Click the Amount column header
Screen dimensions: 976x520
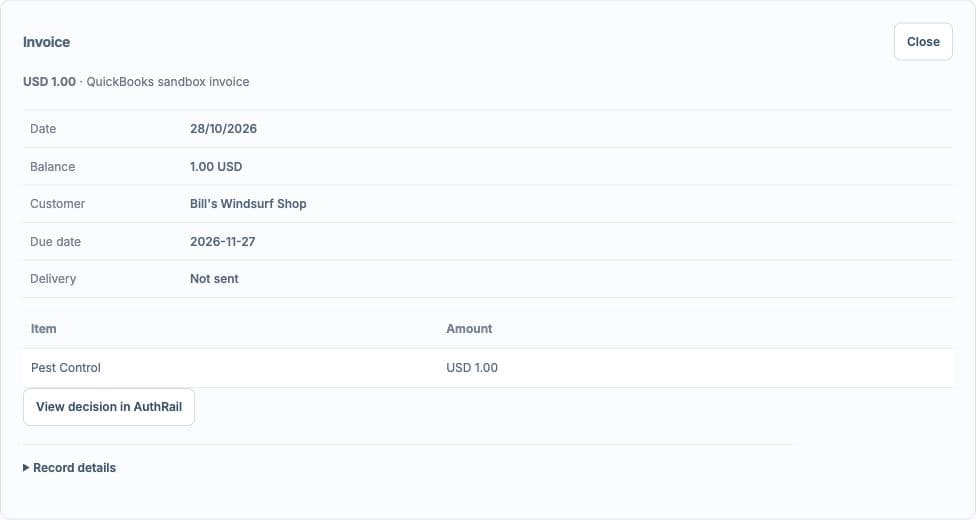click(469, 329)
